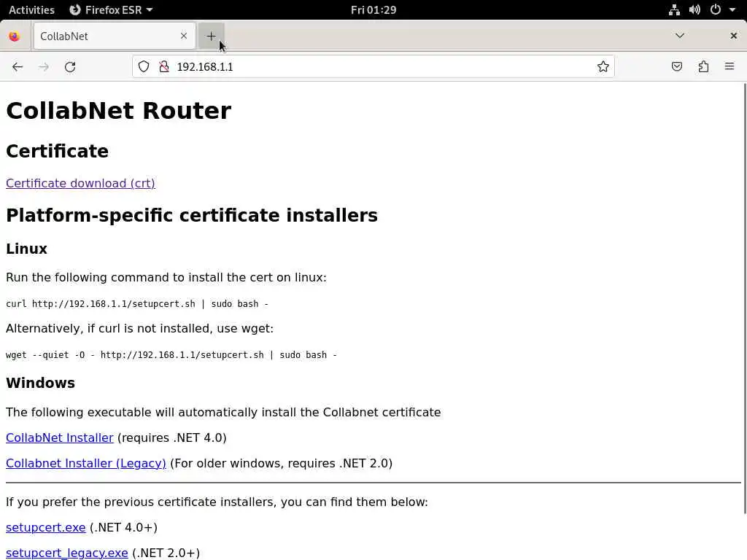Download setupcert_legacy.exe link
747x560 pixels.
click(x=66, y=553)
